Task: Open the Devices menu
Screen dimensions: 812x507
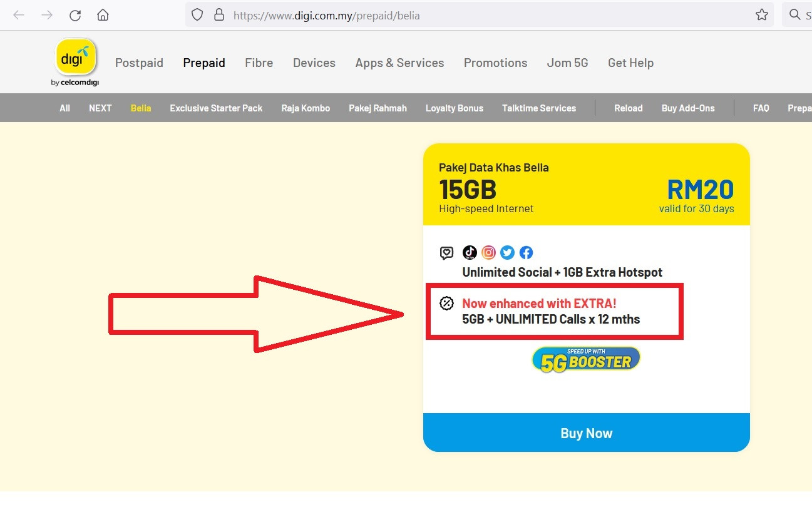Action: [x=314, y=63]
